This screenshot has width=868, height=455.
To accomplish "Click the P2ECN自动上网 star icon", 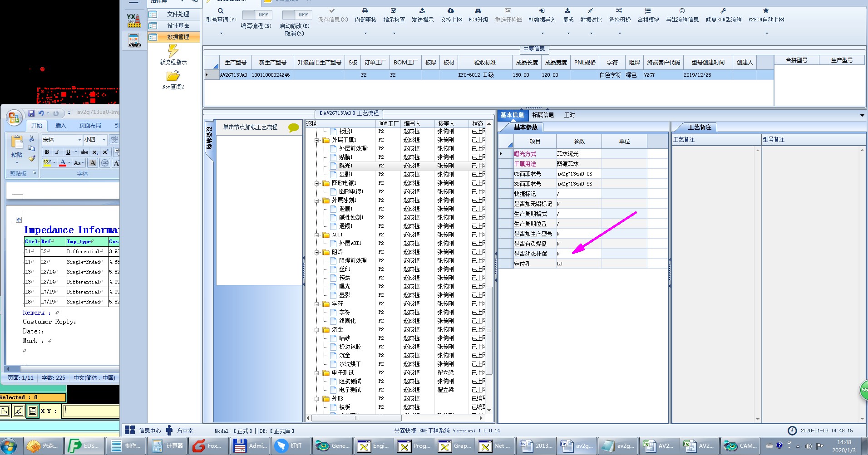I will 766,10.
